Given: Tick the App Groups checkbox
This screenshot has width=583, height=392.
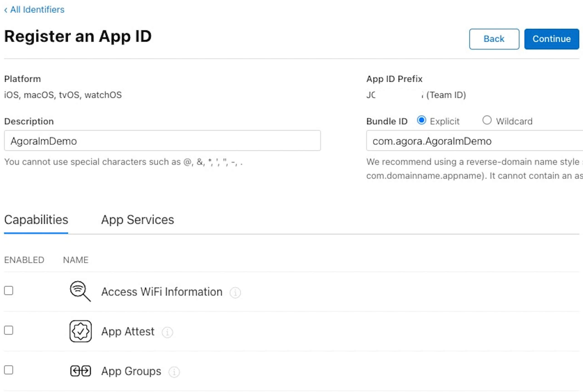Looking at the screenshot, I should pos(9,370).
